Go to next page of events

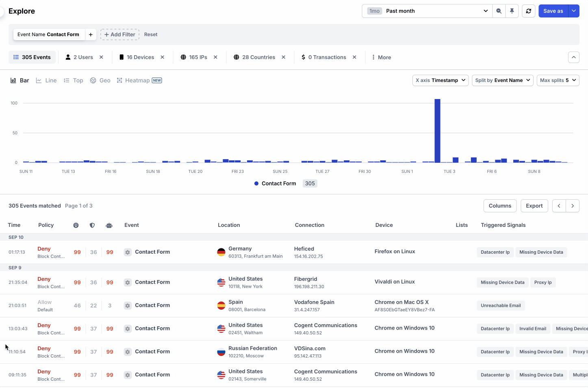tap(573, 206)
